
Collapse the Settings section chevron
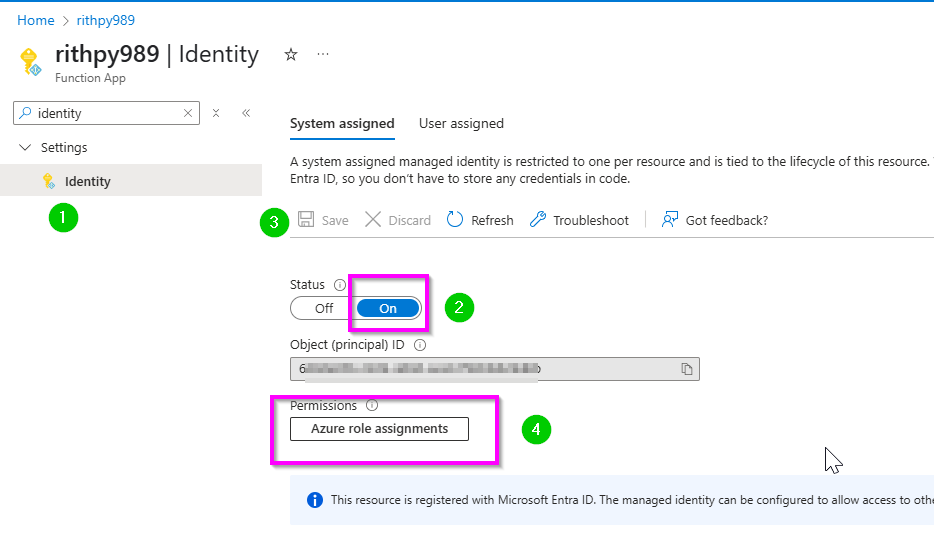pos(25,147)
